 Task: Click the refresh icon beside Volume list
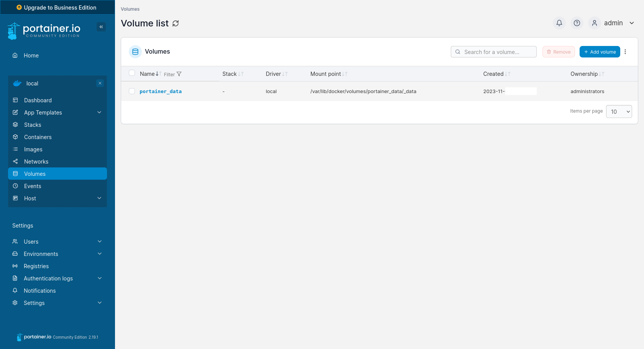click(x=176, y=23)
